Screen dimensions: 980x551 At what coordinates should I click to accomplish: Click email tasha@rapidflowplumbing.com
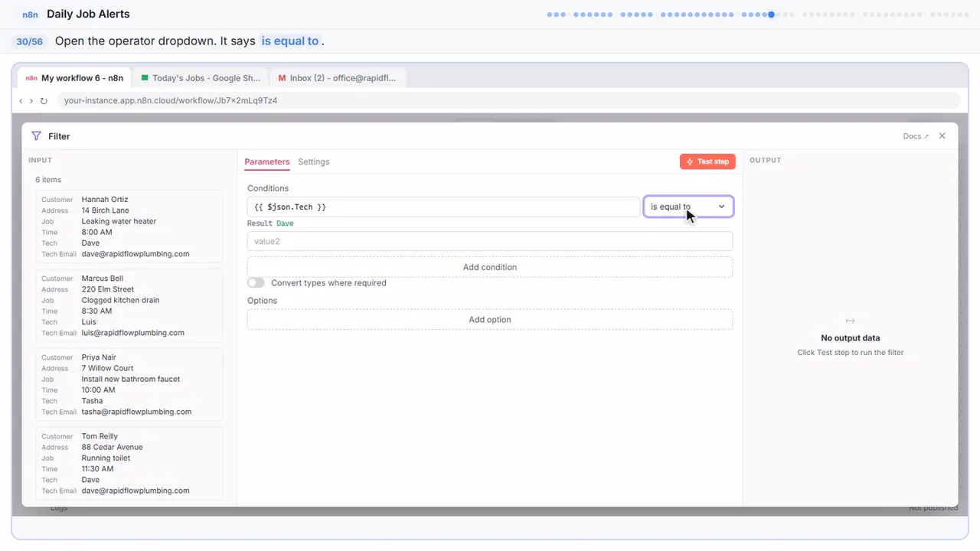coord(137,412)
